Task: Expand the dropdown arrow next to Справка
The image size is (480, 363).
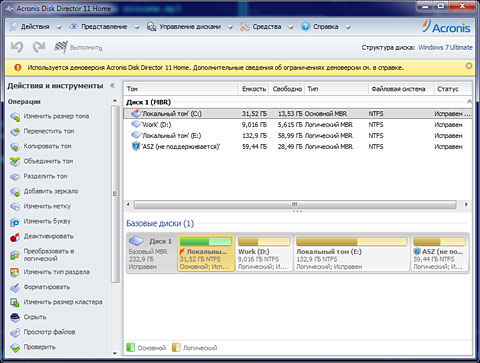Action: tap(348, 27)
